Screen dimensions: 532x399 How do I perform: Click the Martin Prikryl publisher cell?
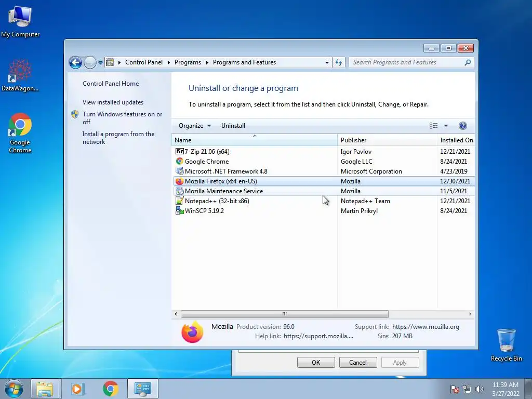tap(359, 210)
